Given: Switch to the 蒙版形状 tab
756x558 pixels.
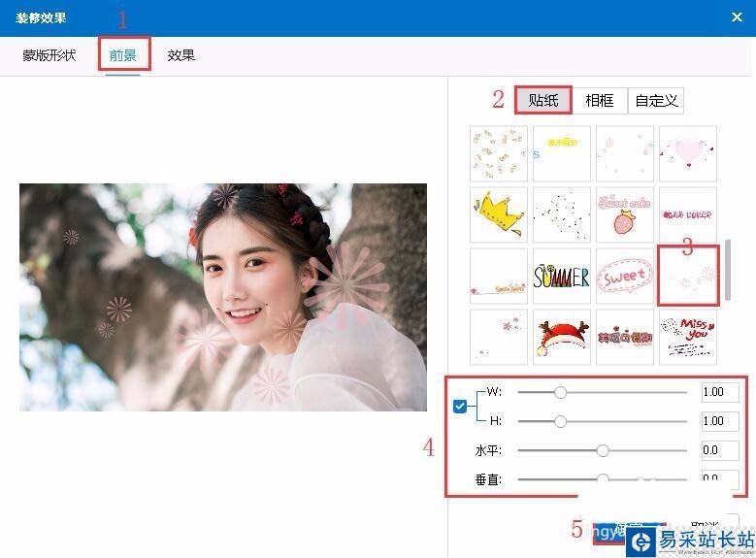Looking at the screenshot, I should (49, 55).
